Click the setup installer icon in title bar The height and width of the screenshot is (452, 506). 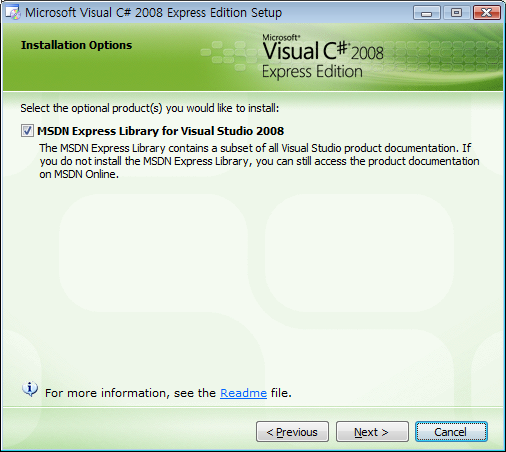[x=13, y=13]
